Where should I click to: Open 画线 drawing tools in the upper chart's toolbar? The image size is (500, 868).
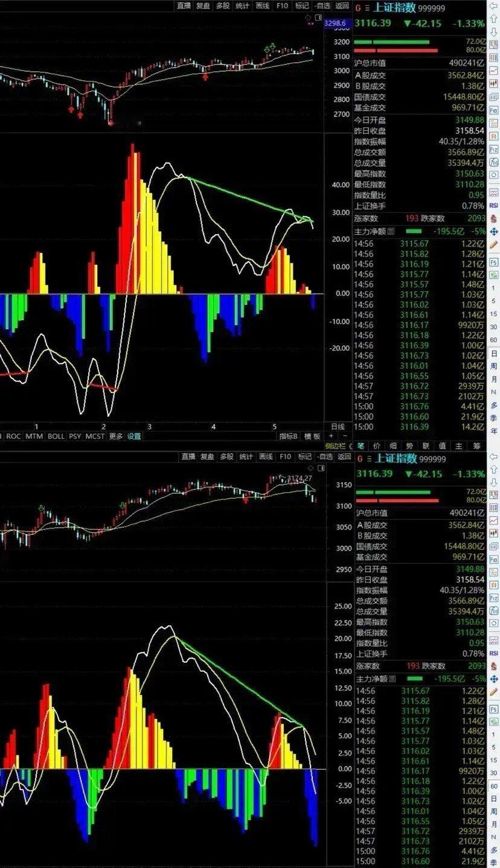263,6
